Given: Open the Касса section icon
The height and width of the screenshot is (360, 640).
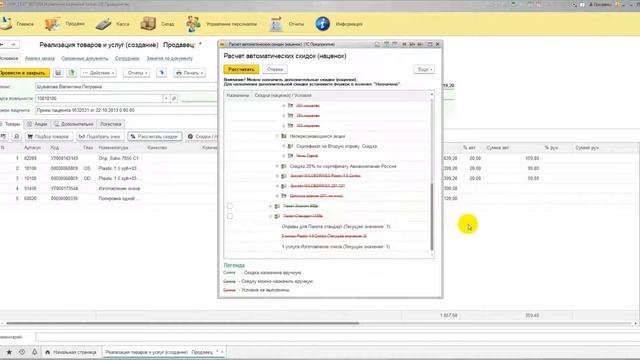Looking at the screenshot, I should 104,24.
